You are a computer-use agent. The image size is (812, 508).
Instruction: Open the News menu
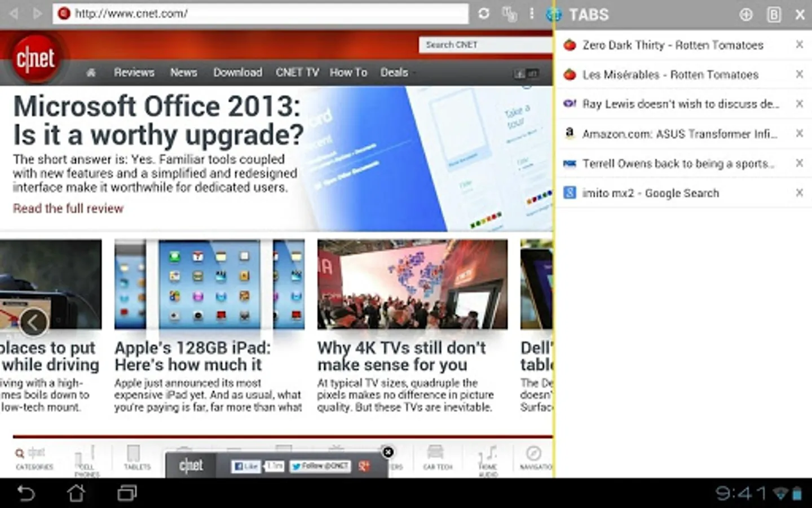[x=184, y=72]
